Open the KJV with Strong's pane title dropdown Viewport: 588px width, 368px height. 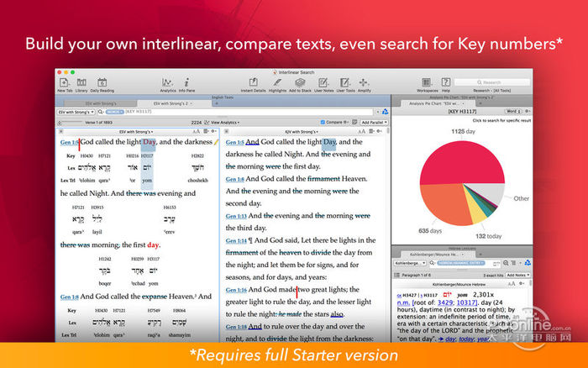[302, 132]
